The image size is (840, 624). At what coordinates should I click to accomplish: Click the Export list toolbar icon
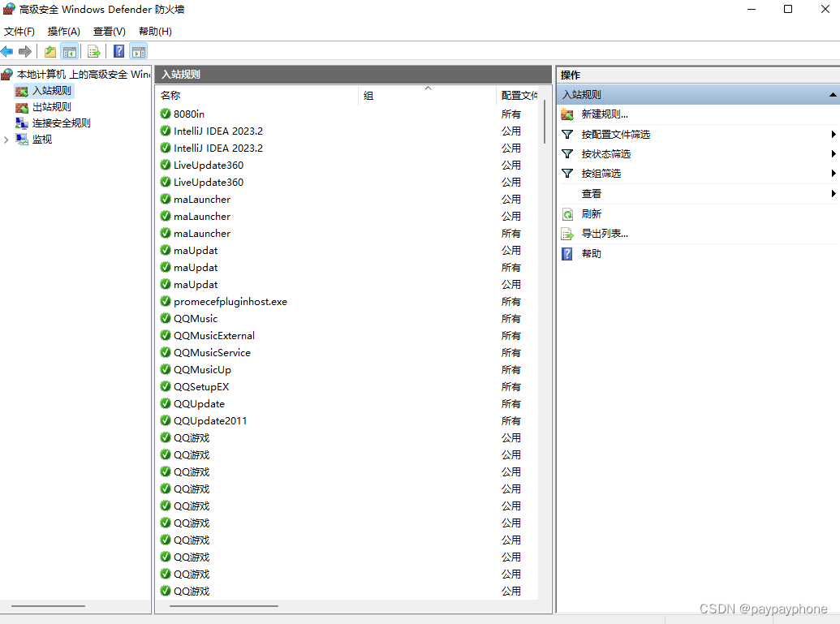[94, 51]
